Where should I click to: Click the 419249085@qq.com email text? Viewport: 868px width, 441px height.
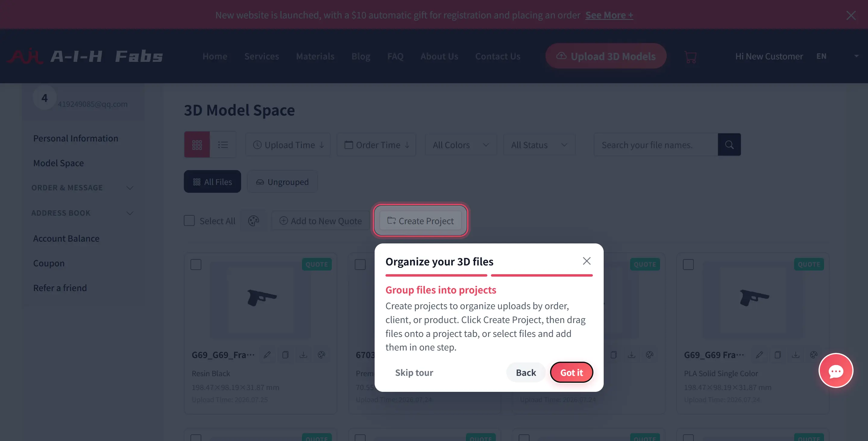[x=92, y=104]
